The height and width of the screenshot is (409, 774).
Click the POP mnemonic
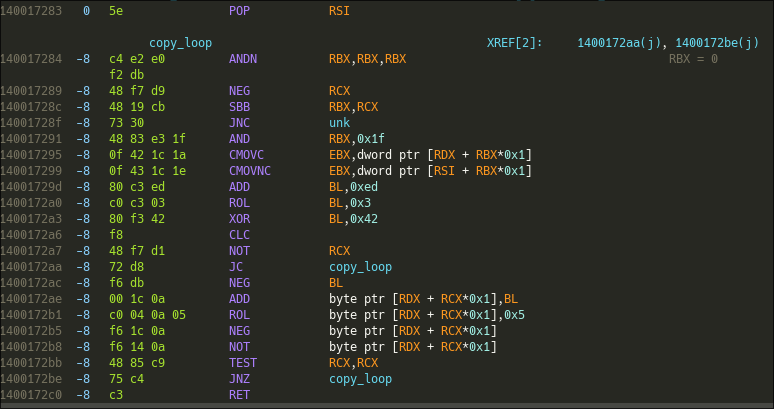pos(240,10)
